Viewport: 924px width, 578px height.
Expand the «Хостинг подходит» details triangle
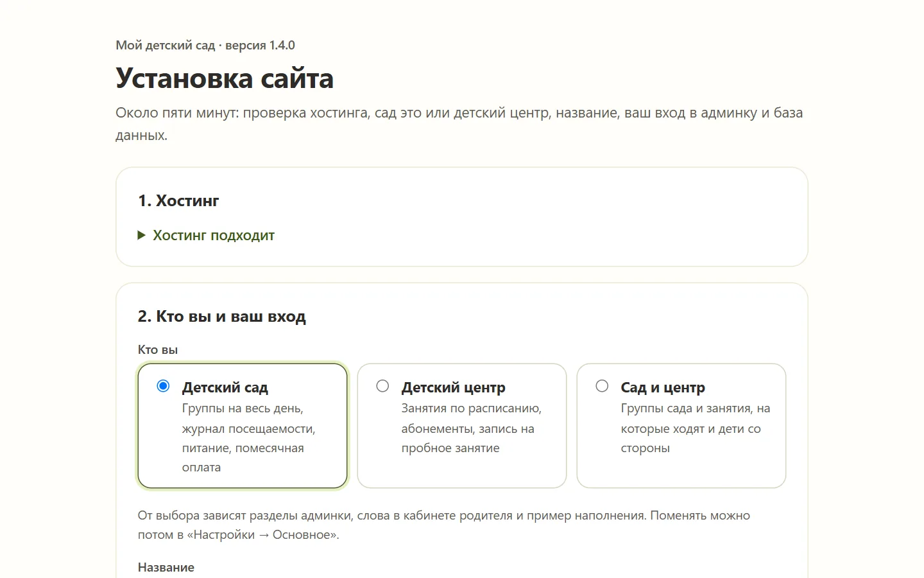142,236
